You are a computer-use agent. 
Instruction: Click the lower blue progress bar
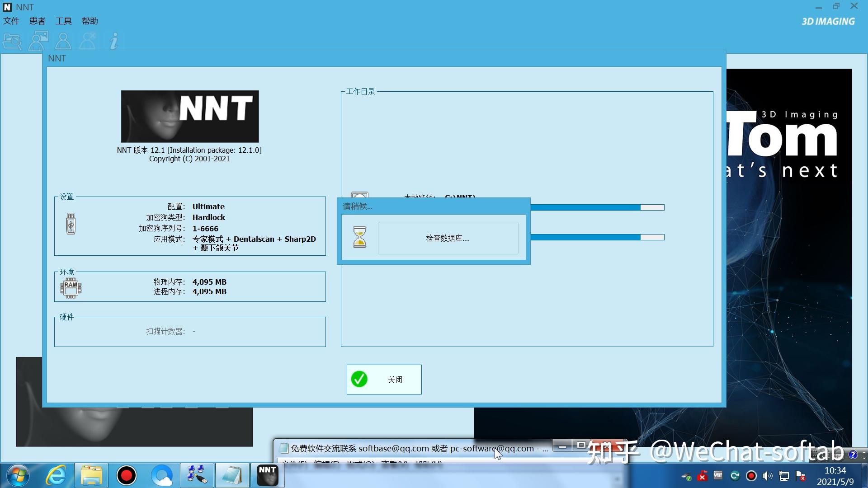(x=597, y=237)
